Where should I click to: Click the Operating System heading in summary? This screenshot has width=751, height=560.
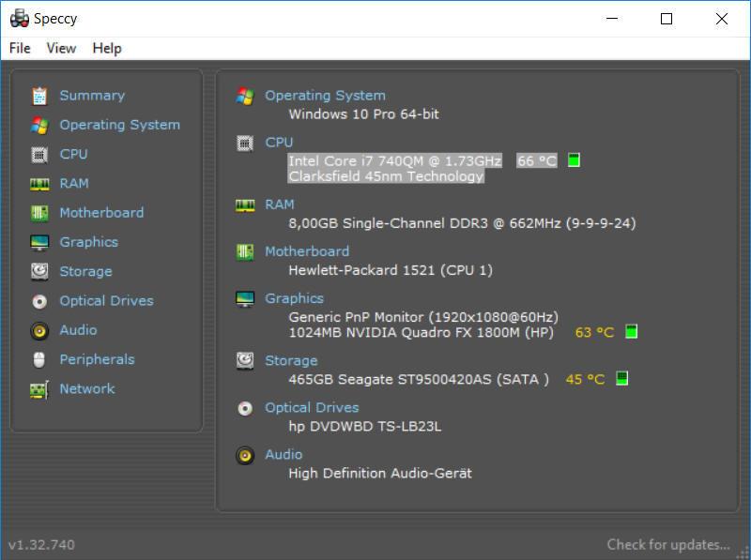[325, 96]
